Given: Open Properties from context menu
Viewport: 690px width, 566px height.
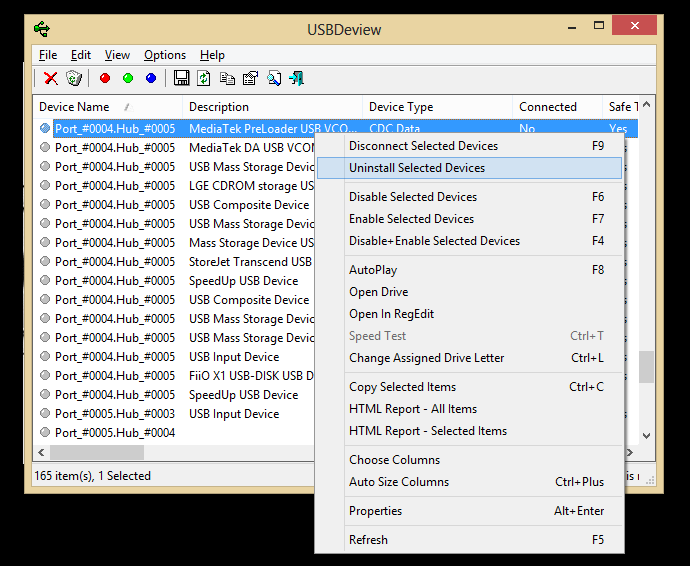Looking at the screenshot, I should [x=469, y=511].
